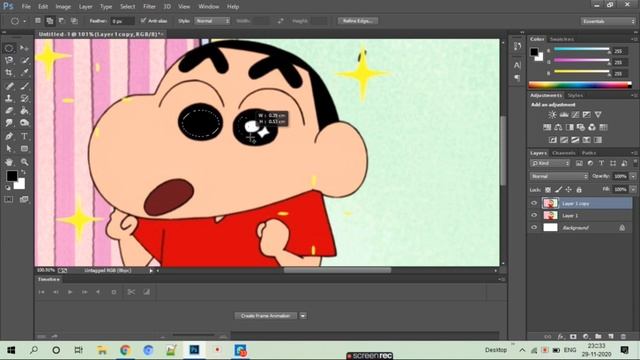Select the Zoom tool
Image resolution: width=640 pixels, height=360 pixels.
[x=24, y=162]
